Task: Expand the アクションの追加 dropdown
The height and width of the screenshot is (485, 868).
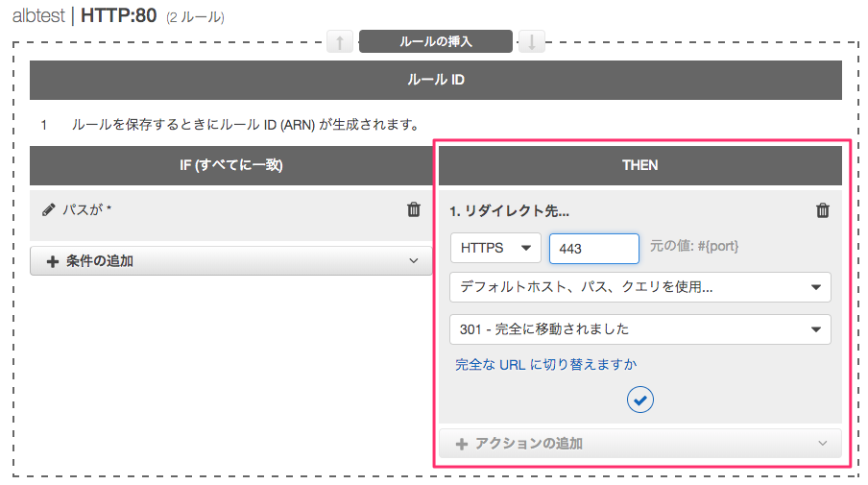Action: [639, 444]
